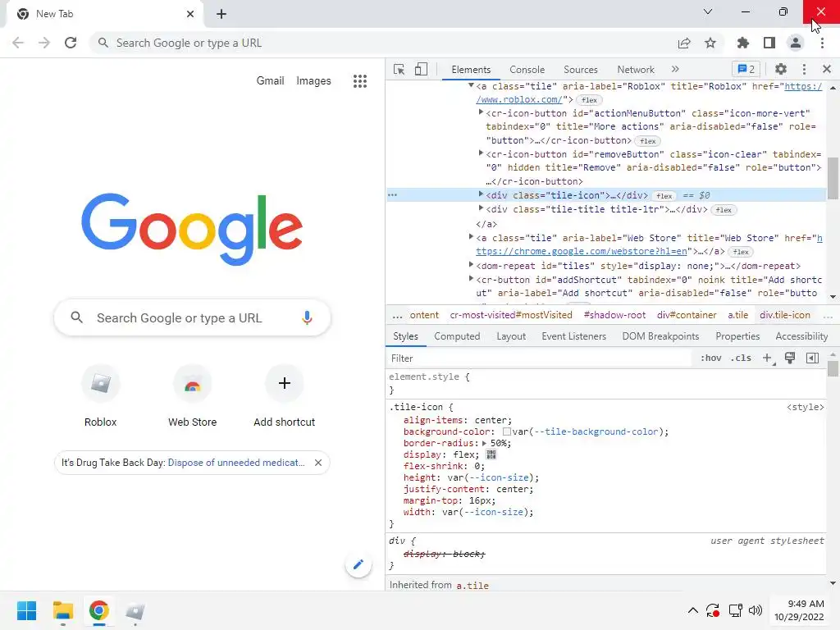Open the DOM Breakpoints tab
Viewport: 840px width, 630px height.
(x=660, y=336)
